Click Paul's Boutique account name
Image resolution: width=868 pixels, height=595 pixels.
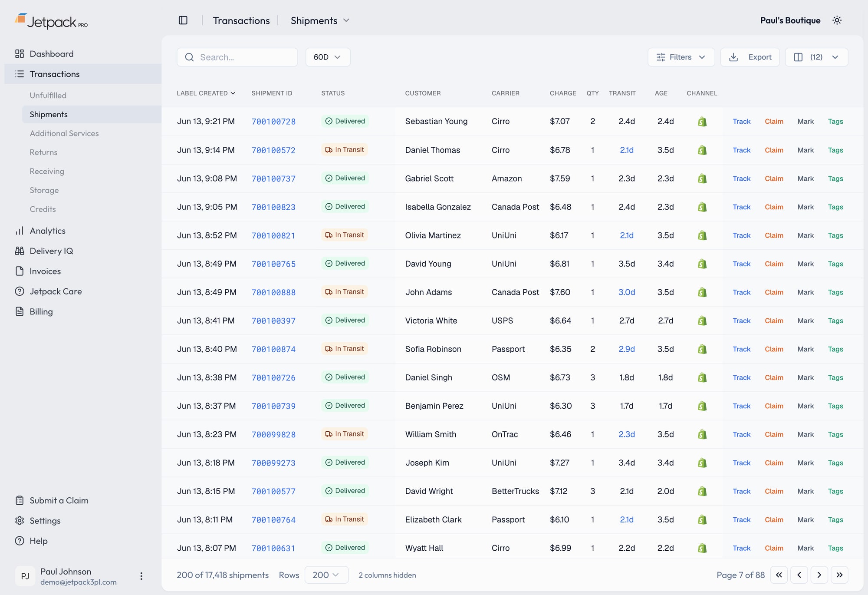coord(790,20)
